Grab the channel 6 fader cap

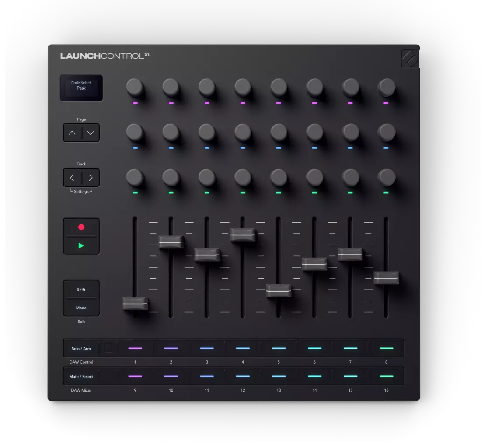314,264
